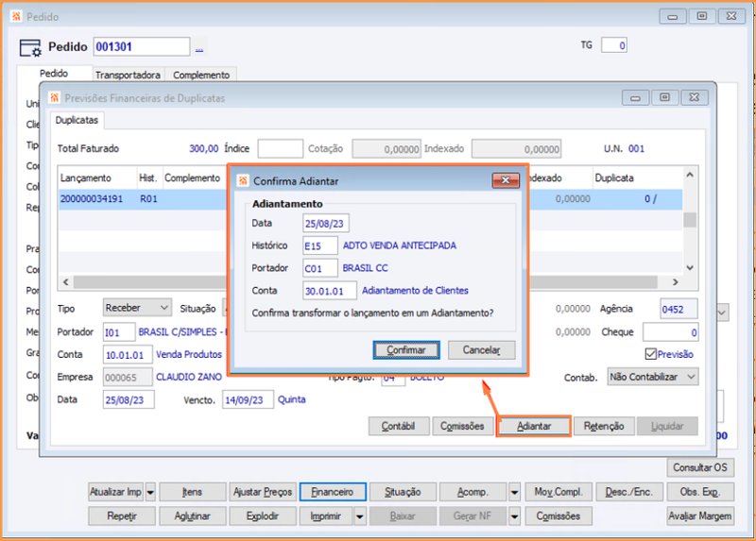This screenshot has height=541, width=756.
Task: Click the Duplicata column header
Action: [637, 178]
